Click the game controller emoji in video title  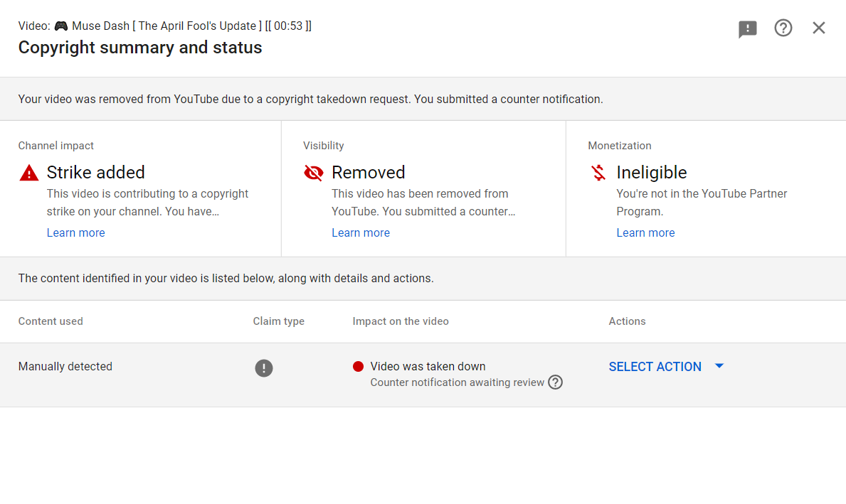(62, 26)
